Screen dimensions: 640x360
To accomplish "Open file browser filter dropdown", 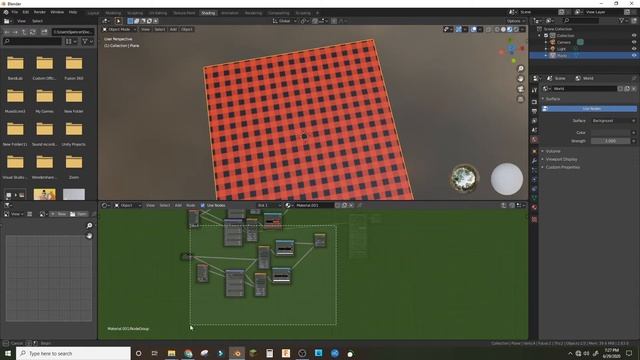I will pyautogui.click(x=87, y=41).
